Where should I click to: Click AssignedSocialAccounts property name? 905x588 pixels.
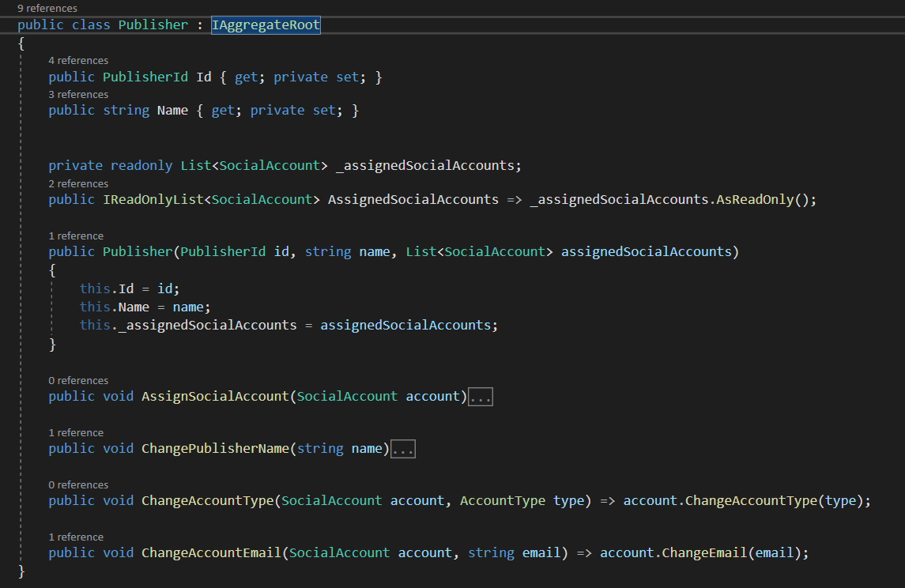(413, 200)
